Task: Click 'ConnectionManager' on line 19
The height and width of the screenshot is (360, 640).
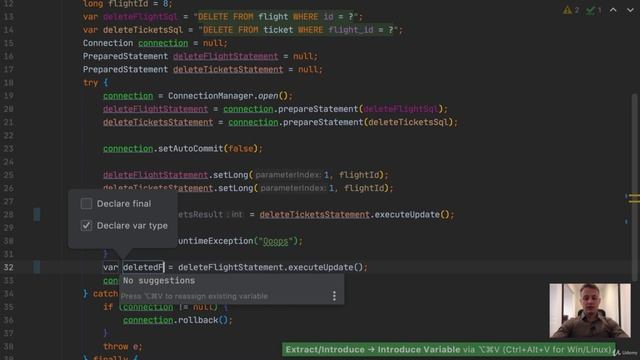Action: [x=210, y=96]
